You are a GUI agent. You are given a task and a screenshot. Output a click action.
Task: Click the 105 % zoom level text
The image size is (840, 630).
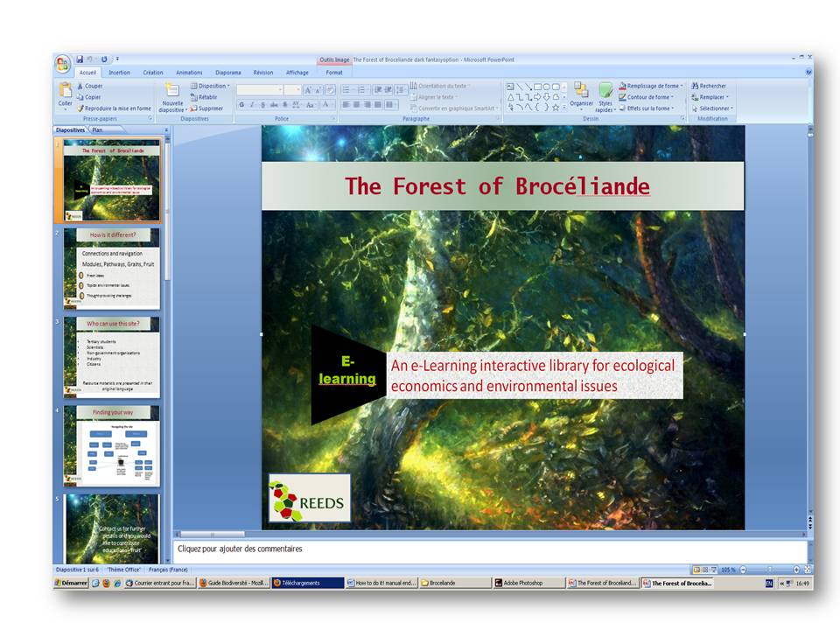point(728,570)
